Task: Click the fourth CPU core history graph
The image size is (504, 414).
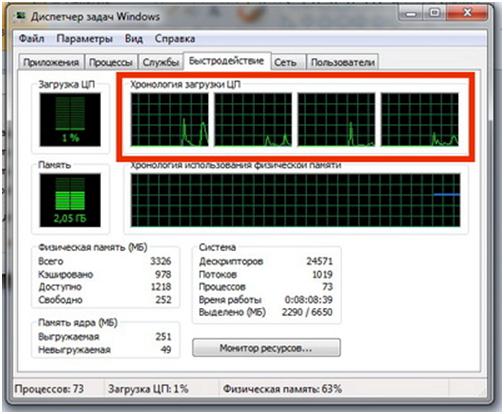Action: tap(420, 120)
